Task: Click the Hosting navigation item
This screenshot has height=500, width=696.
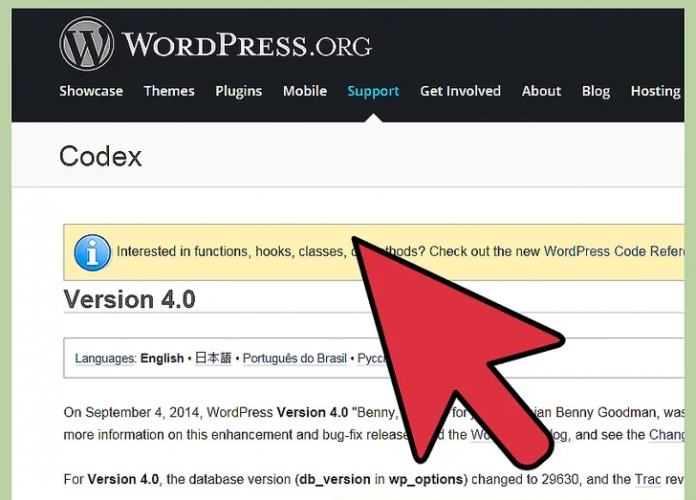Action: [655, 91]
